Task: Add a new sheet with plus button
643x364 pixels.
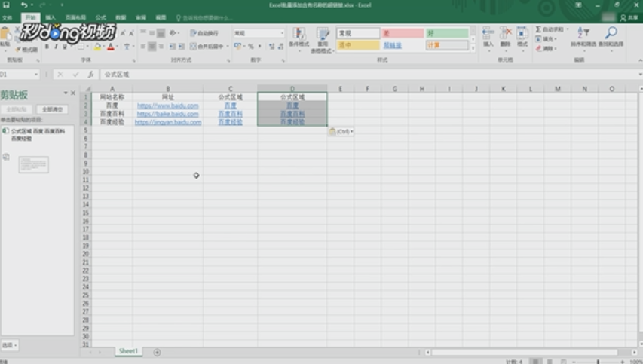Action: coord(157,352)
